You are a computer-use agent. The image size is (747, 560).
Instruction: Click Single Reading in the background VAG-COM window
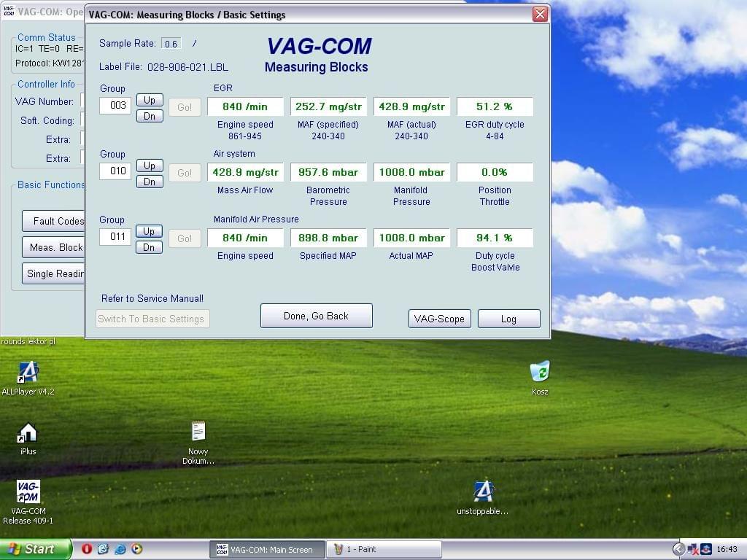tap(53, 274)
